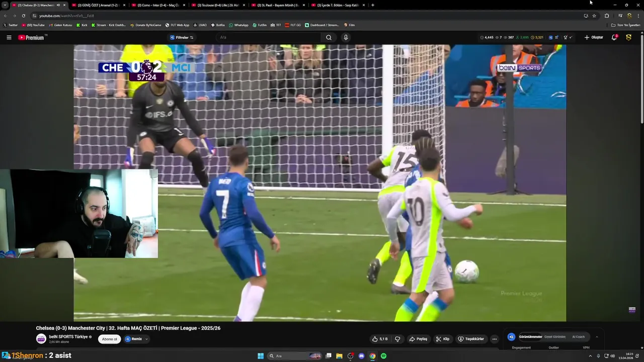Open the Windows Start menu

pyautogui.click(x=261, y=356)
